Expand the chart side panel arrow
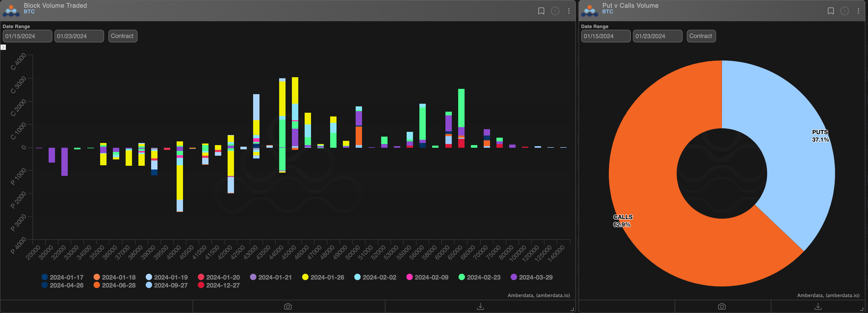Screen dimensions: 868x313 coord(3,47)
